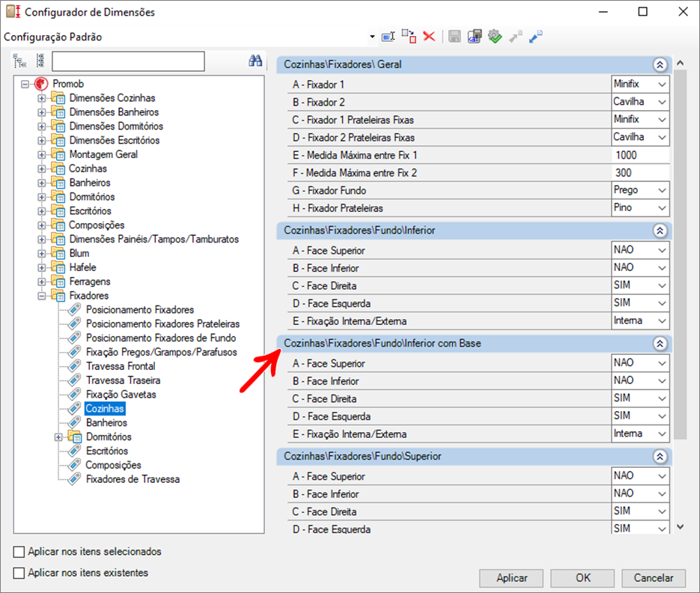Viewport: 700px width, 593px height.
Task: Click the Cancelar button
Action: [x=654, y=578]
